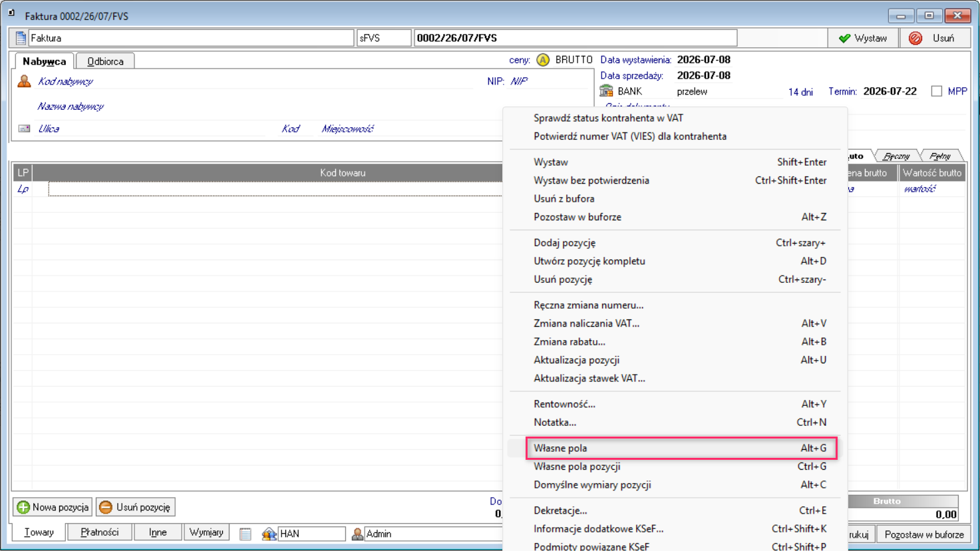Switch to the Ręczny view tab
Image resolution: width=980 pixels, height=551 pixels.
(896, 156)
